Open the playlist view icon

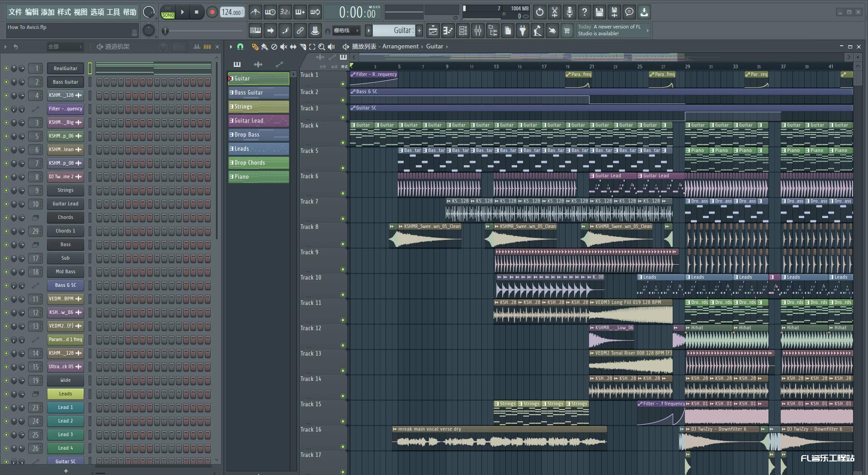(x=433, y=31)
